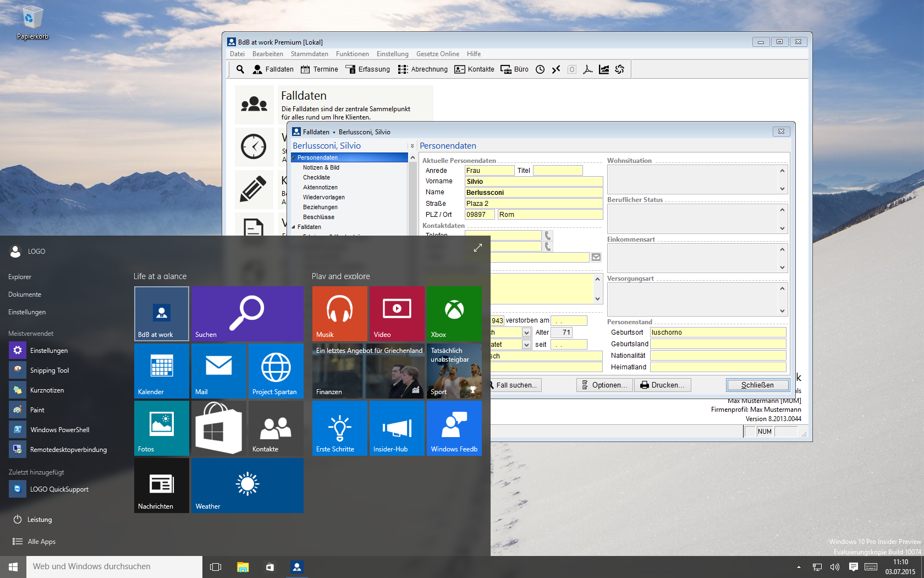Select Personendaten in the tree
The width and height of the screenshot is (924, 578).
349,157
